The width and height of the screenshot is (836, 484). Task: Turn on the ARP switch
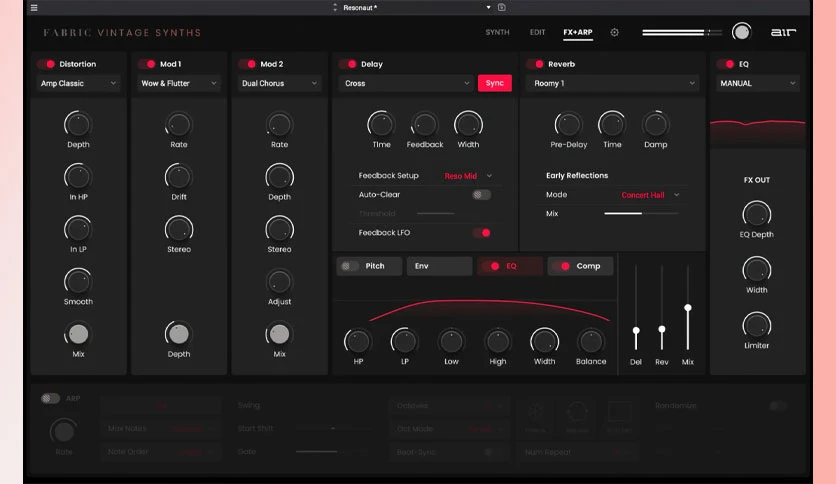51,398
